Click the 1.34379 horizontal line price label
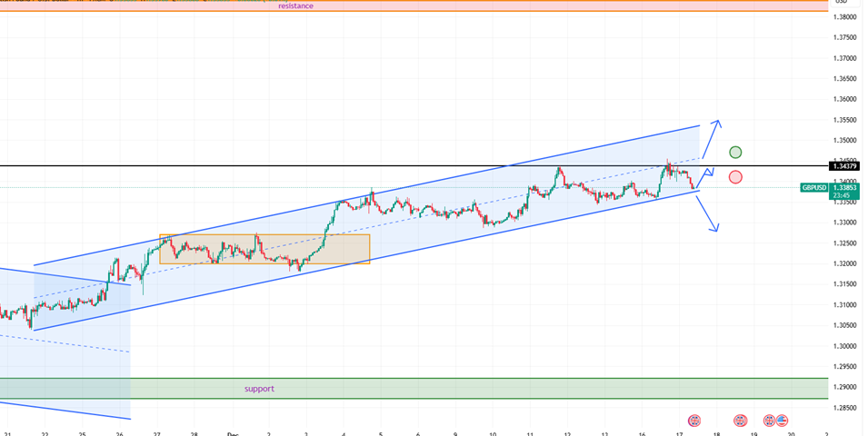868x436 pixels. tap(844, 165)
